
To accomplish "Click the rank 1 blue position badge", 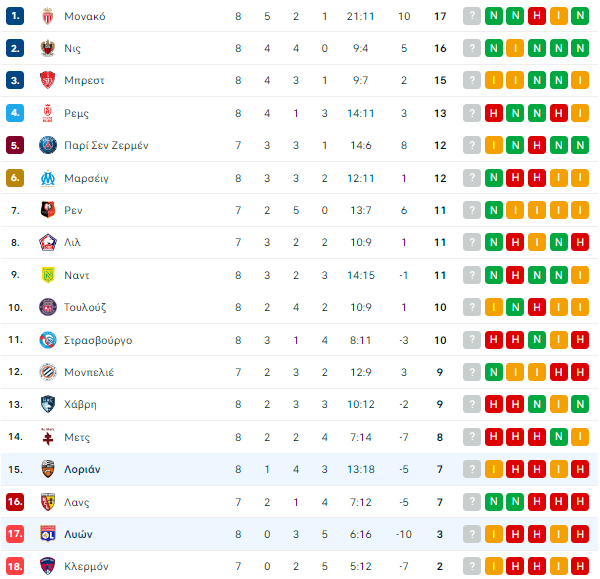I will pos(15,16).
